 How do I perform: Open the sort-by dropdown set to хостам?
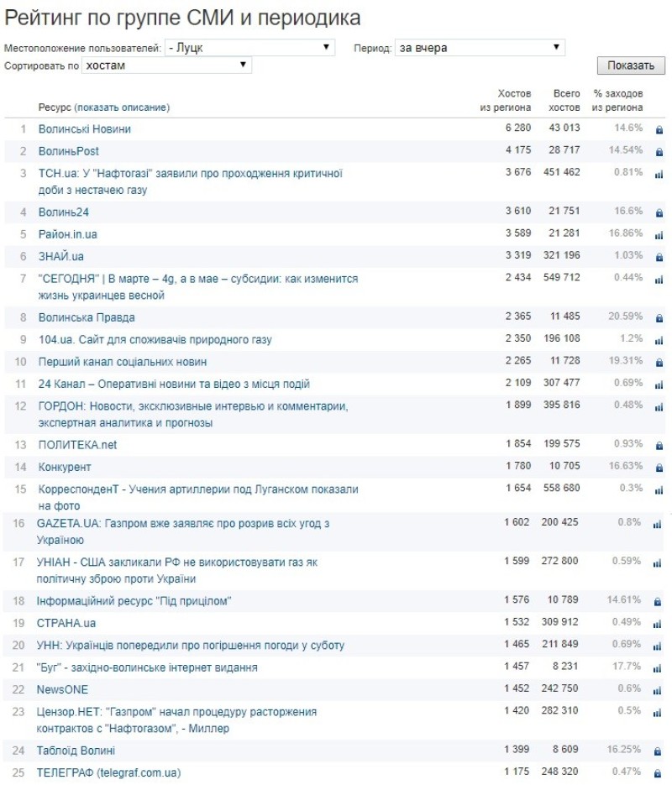[166, 65]
